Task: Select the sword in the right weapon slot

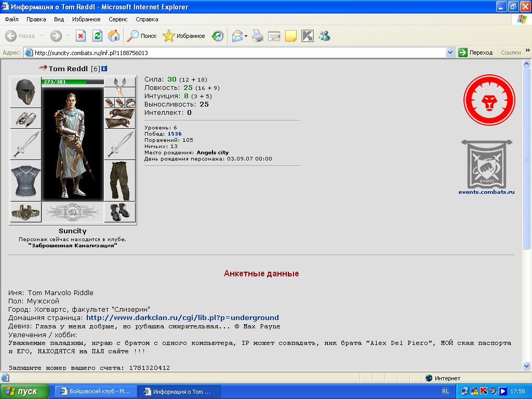Action: pyautogui.click(x=120, y=144)
